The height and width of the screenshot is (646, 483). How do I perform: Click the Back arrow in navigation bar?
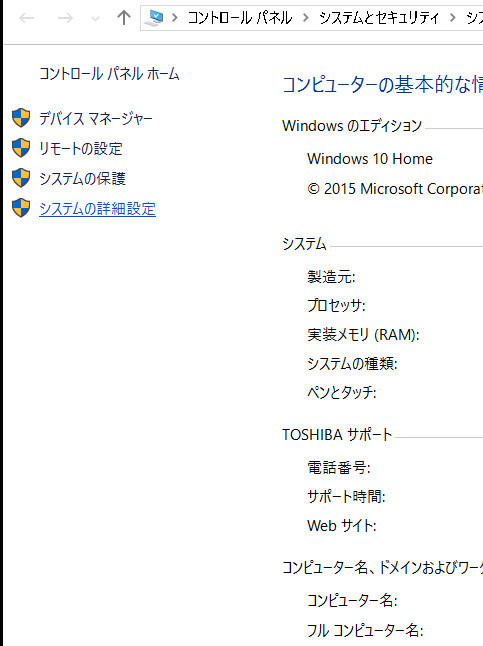26,18
